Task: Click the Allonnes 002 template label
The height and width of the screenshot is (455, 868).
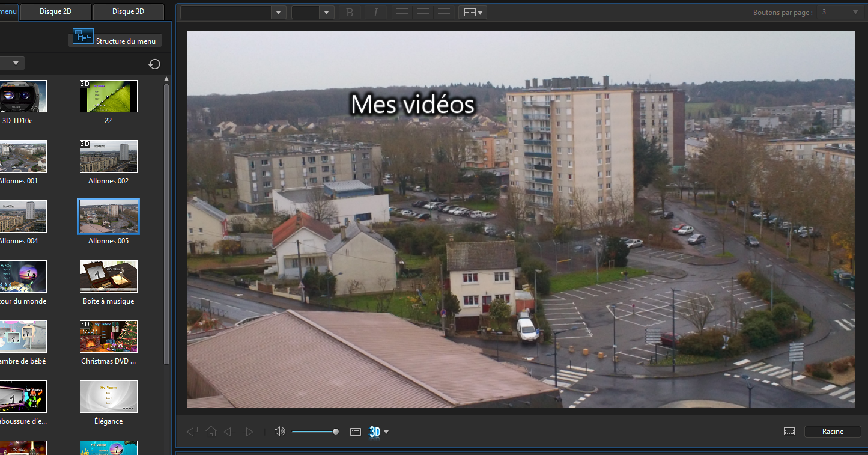Action: pos(109,181)
